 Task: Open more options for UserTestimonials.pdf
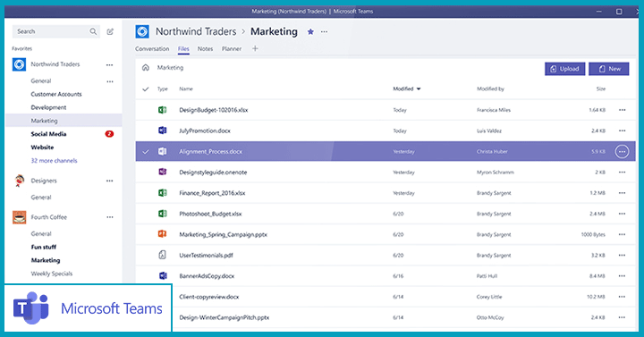pyautogui.click(x=623, y=255)
